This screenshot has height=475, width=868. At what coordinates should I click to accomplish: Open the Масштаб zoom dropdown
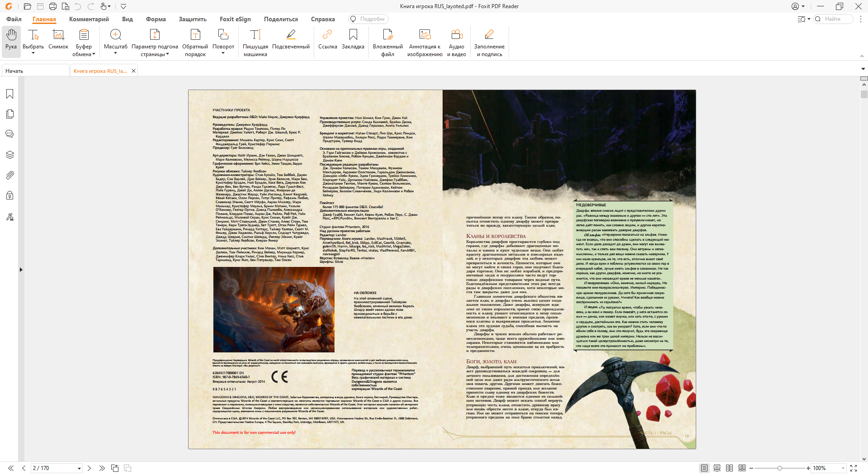click(x=115, y=53)
